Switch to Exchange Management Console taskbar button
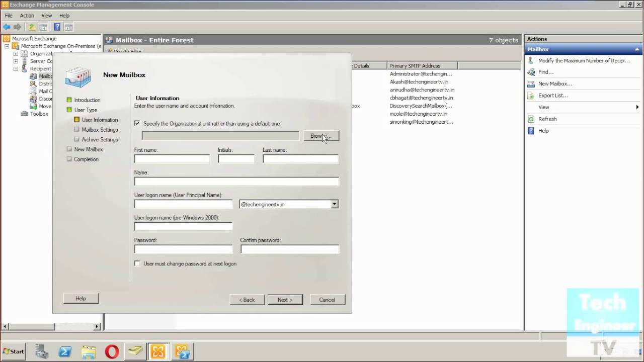 (158, 351)
